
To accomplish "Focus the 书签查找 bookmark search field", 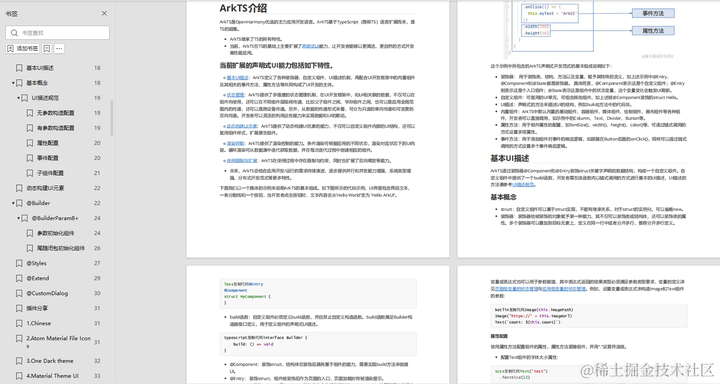I will [57, 33].
